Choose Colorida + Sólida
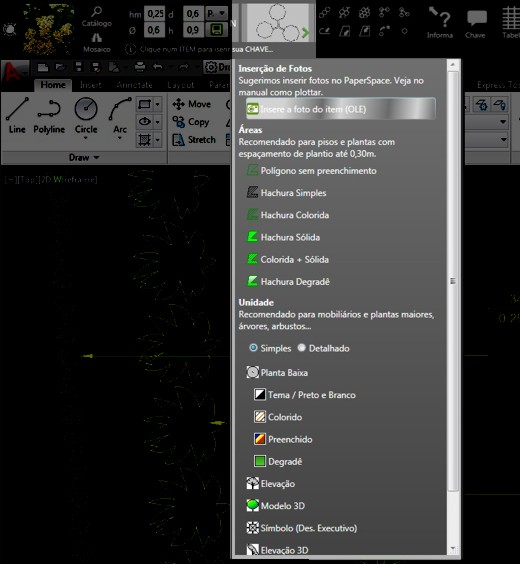 tap(287, 259)
